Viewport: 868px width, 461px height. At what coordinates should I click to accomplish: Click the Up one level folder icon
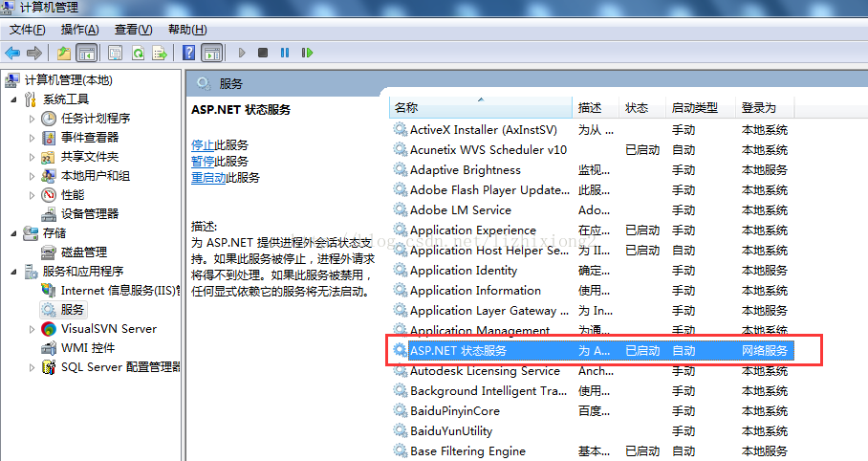pyautogui.click(x=64, y=53)
